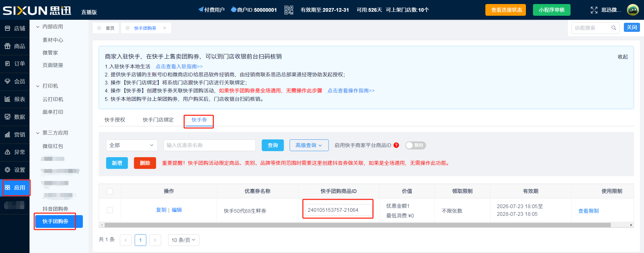Collapse the 第三方应用 menu group
The height and width of the screenshot is (253, 644).
coord(38,133)
